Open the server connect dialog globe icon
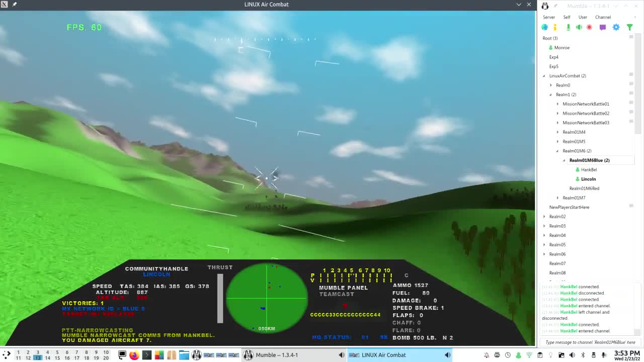The image size is (644, 362). pos(545,27)
